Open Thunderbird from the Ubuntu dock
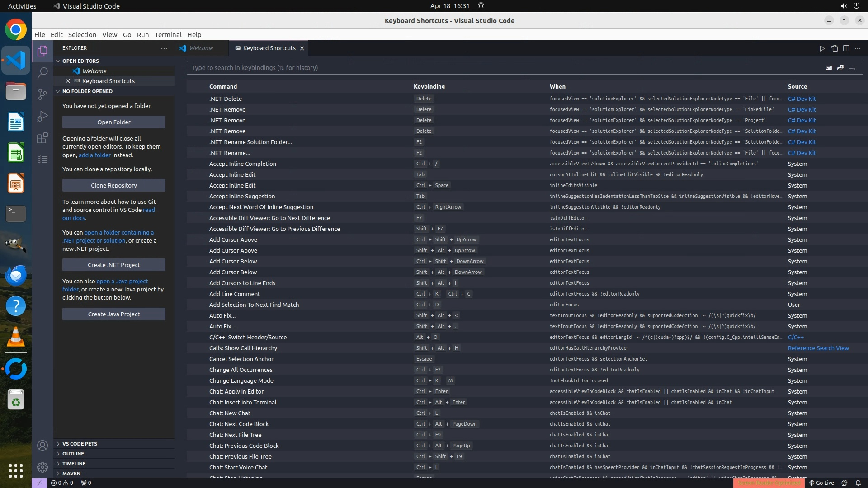The image size is (868, 488). coord(16,275)
